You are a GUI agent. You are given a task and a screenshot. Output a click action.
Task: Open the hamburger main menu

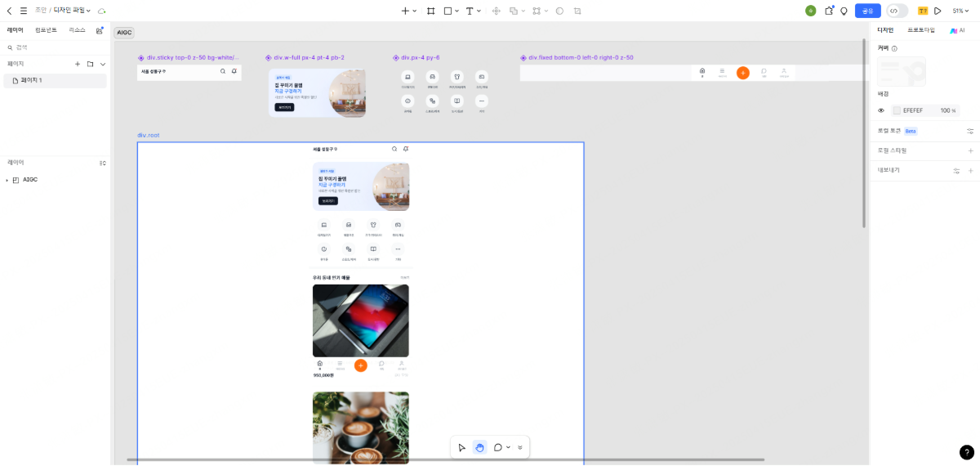tap(24, 11)
